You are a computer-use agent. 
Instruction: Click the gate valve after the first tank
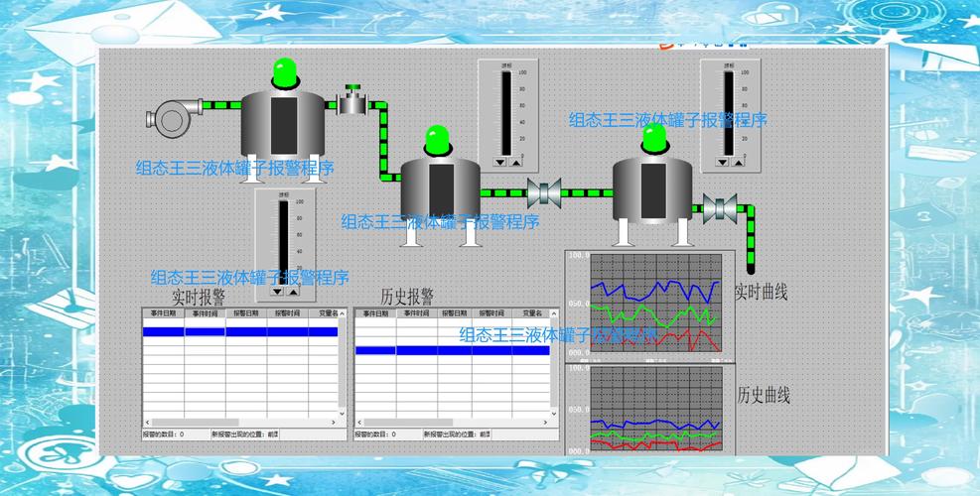coord(352,100)
